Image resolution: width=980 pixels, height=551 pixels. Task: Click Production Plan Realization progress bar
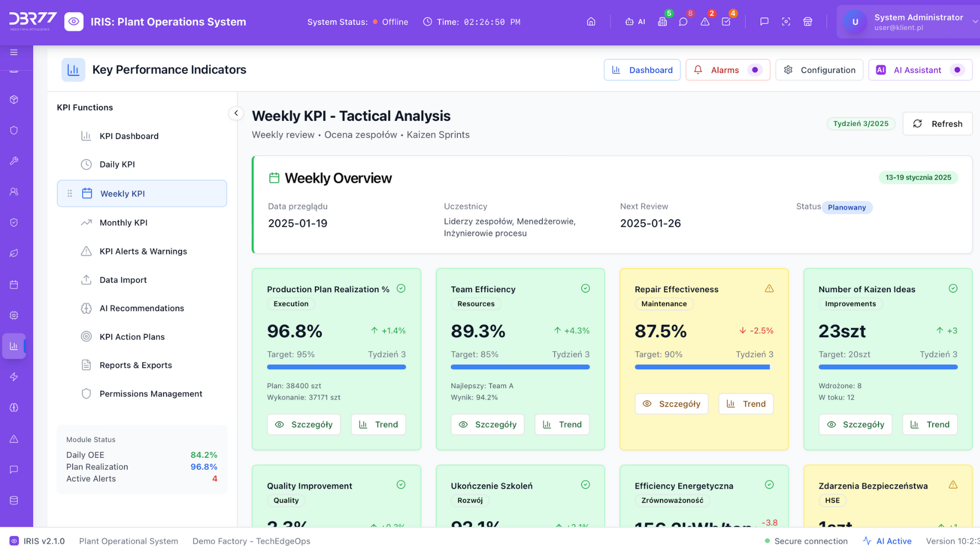336,367
